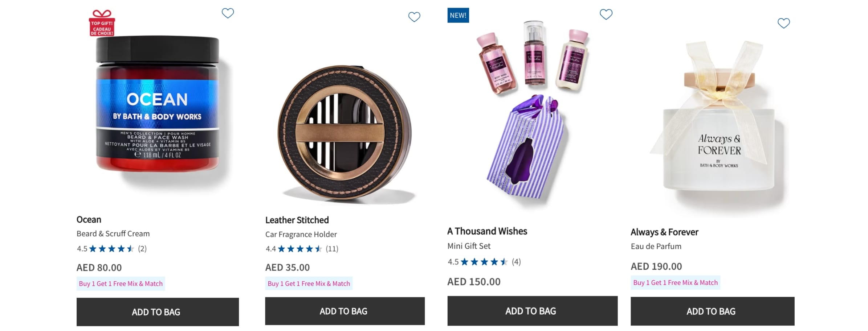Open Always & Forever title link
This screenshot has height=331, width=868.
pyautogui.click(x=664, y=232)
